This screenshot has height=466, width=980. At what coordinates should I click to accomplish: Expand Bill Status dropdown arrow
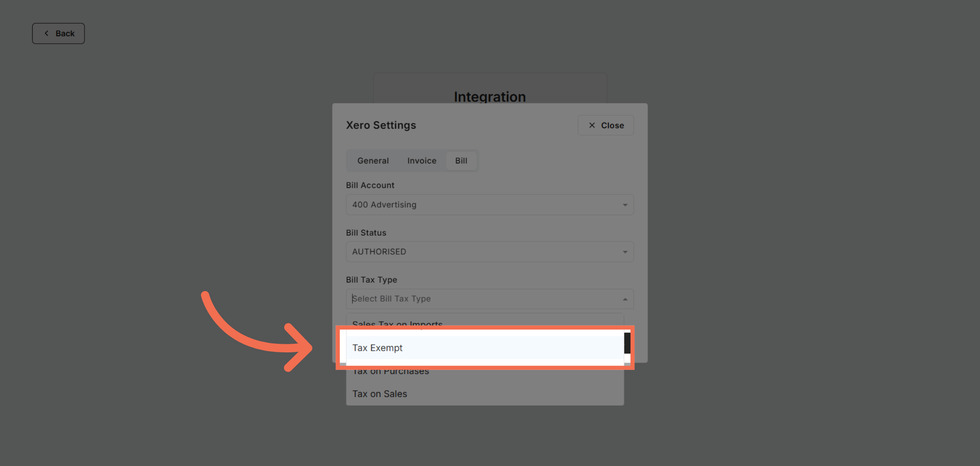625,252
